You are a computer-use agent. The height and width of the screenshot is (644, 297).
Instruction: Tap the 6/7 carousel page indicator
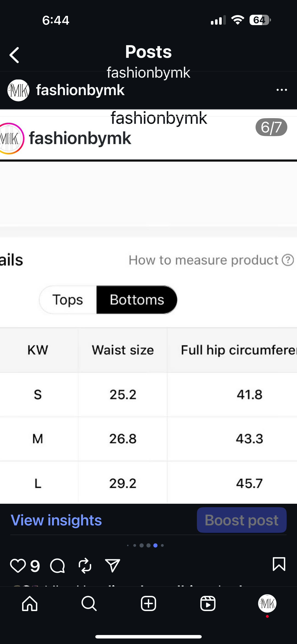[271, 127]
